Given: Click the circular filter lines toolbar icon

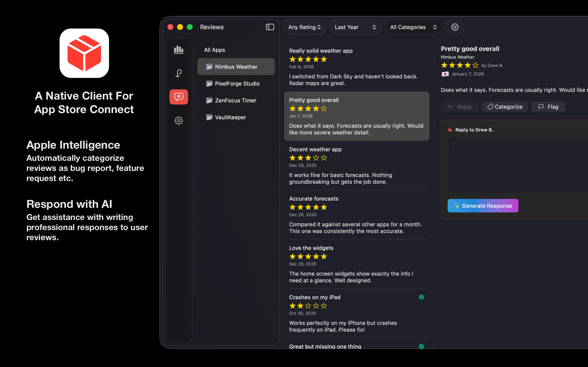Looking at the screenshot, I should click(455, 27).
